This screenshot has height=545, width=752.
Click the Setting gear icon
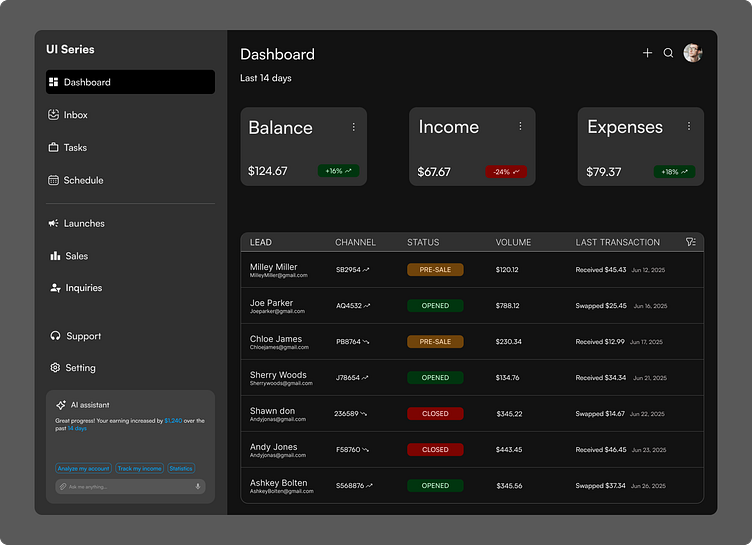point(55,368)
